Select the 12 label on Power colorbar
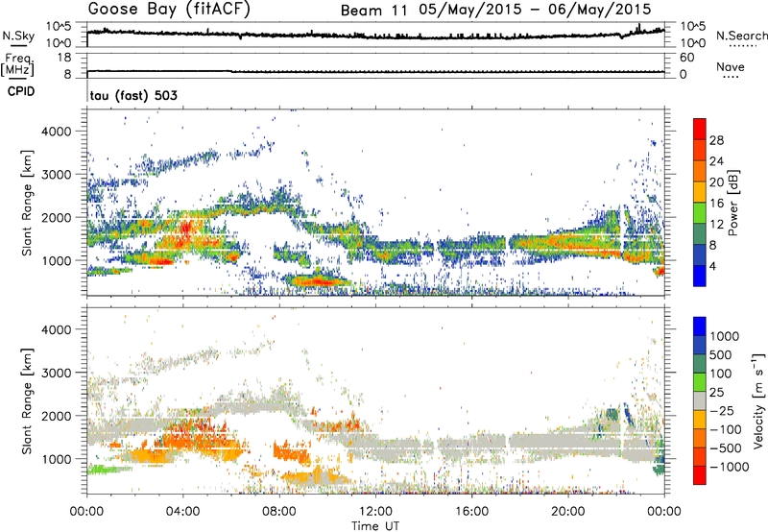The image size is (768, 532). (x=716, y=224)
